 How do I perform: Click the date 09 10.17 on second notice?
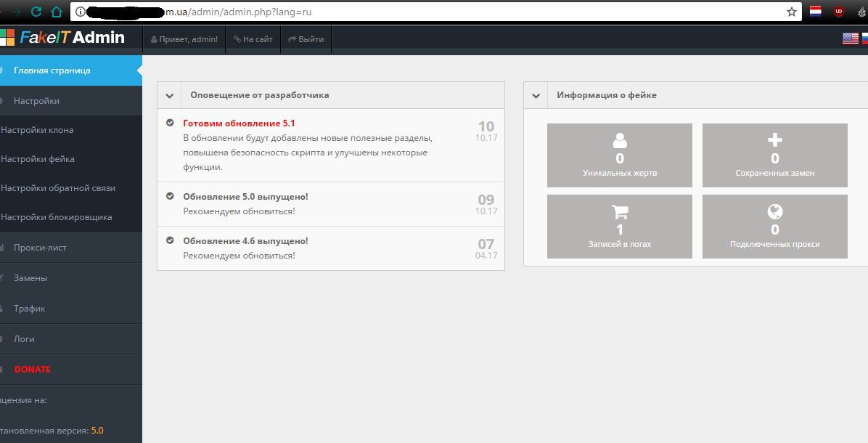486,204
